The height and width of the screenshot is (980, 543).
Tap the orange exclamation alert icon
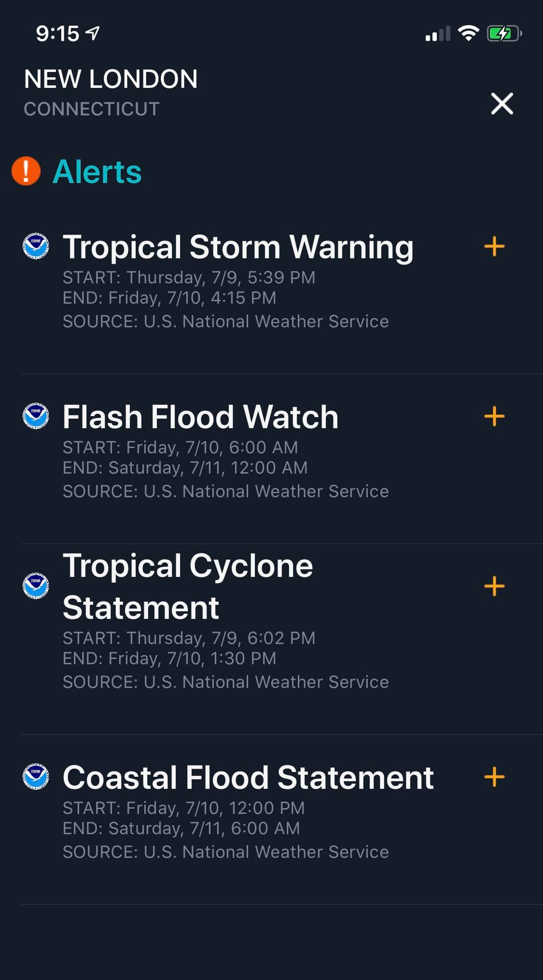coord(26,171)
